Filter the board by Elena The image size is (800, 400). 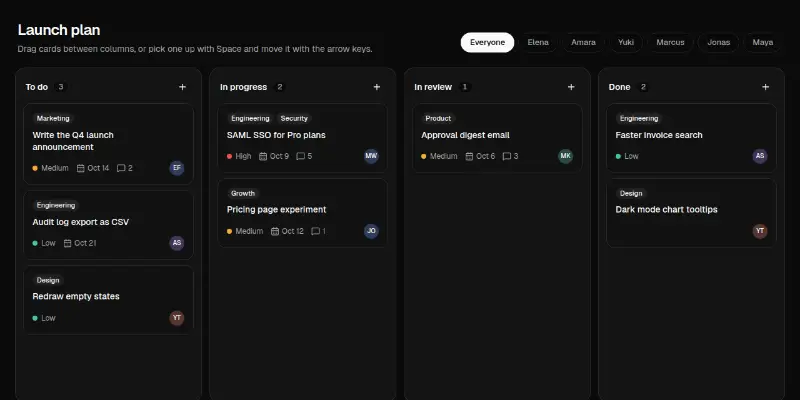[x=538, y=42]
